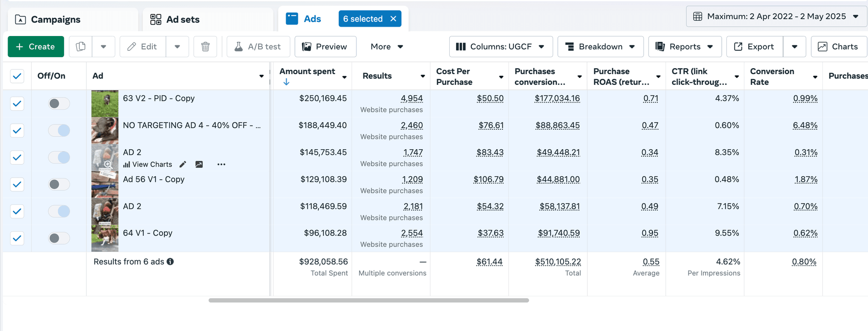
Task: Click the Preview button
Action: (325, 47)
